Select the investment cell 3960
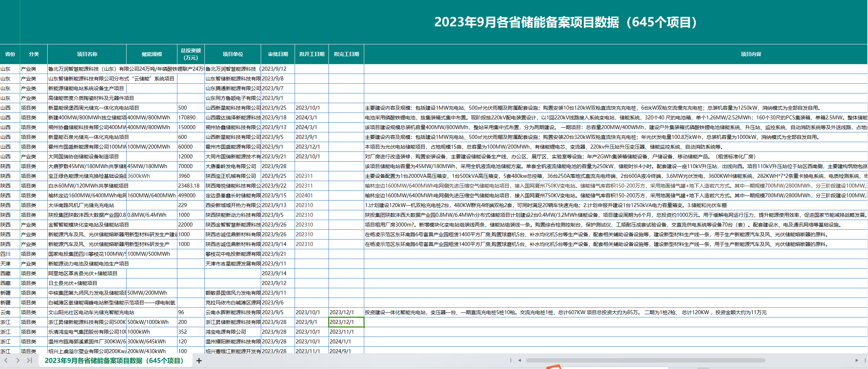This screenshot has width=868, height=369. [191, 176]
